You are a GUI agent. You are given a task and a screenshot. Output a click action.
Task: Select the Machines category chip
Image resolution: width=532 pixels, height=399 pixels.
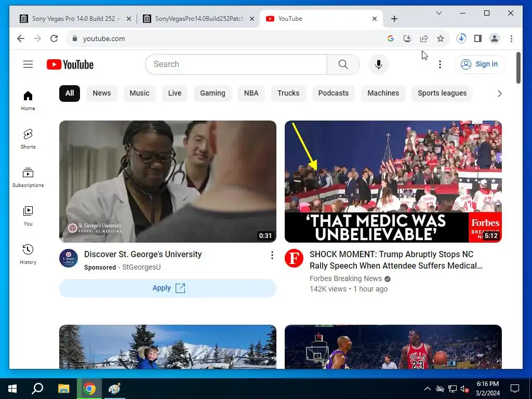tap(383, 94)
